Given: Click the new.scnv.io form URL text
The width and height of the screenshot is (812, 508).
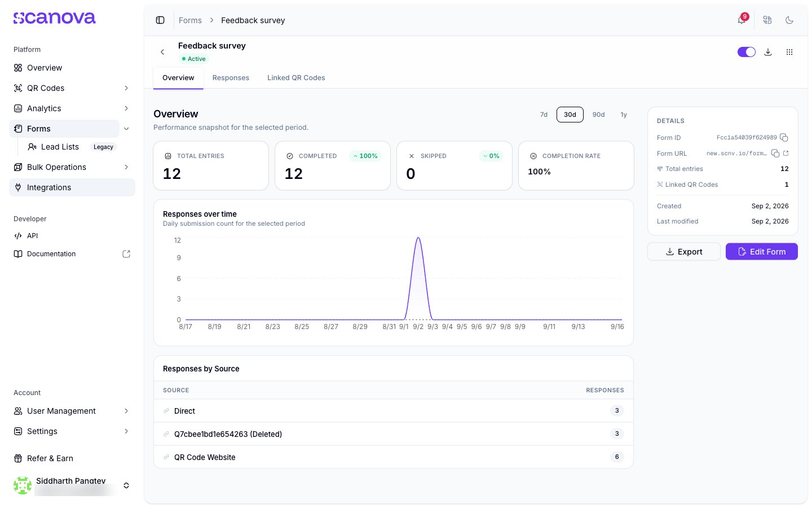Looking at the screenshot, I should [736, 154].
